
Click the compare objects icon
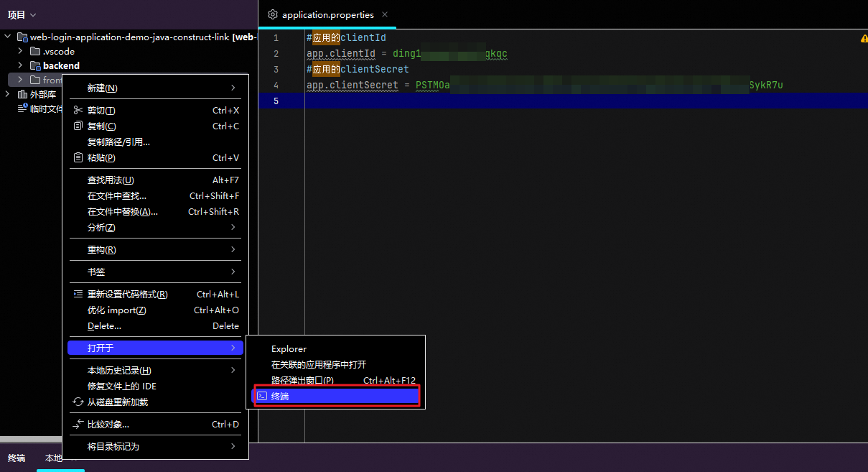(78, 424)
